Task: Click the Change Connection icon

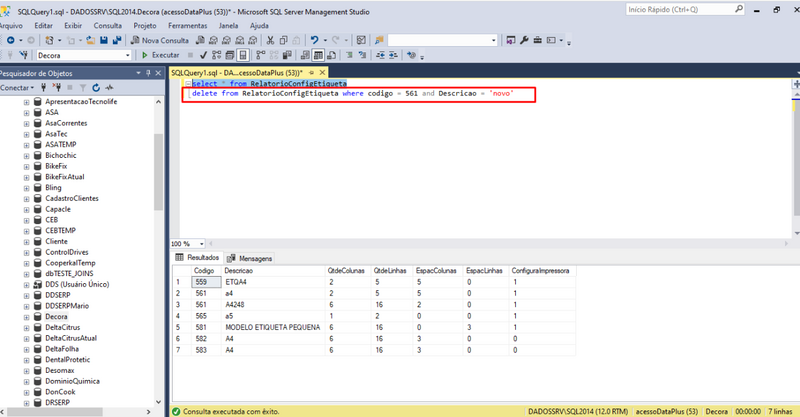Action: 23,55
